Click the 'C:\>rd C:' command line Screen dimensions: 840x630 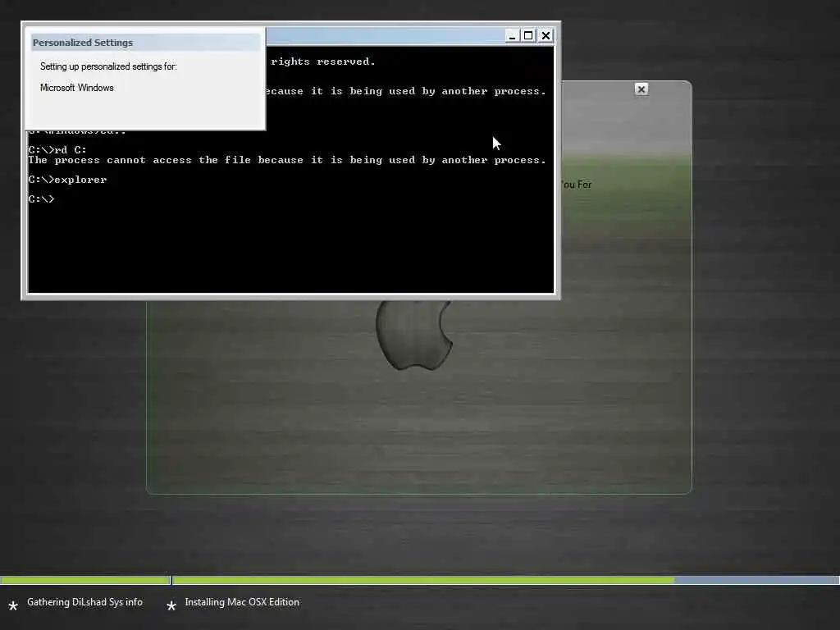[x=57, y=150]
